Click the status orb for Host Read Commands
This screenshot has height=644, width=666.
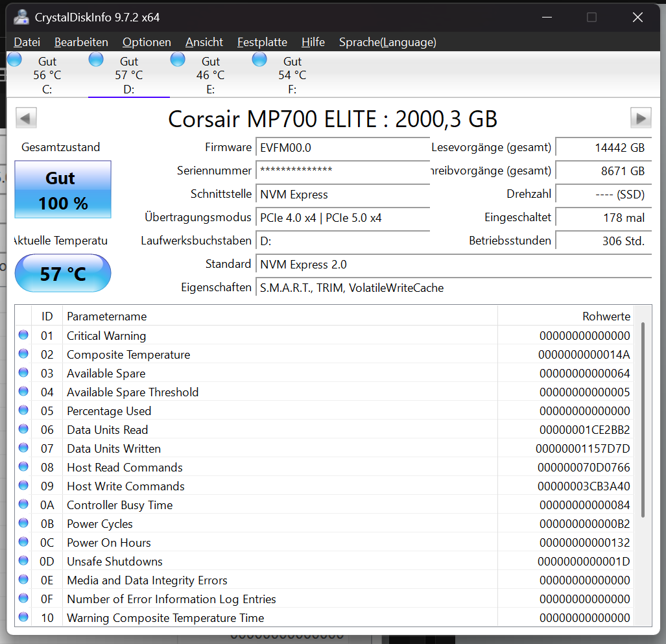point(23,466)
